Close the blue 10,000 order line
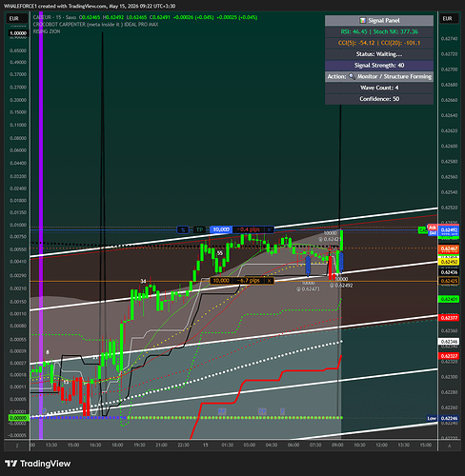This screenshot has width=465, height=476. point(269,229)
